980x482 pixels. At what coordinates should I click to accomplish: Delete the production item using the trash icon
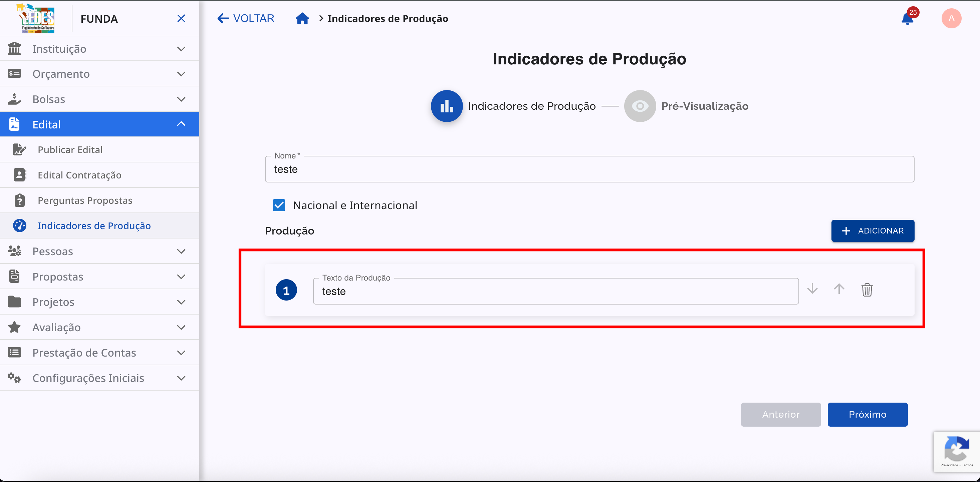tap(867, 290)
